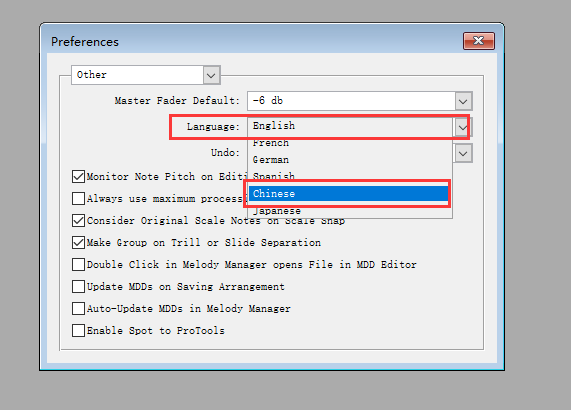Uncheck Monitor Note Pitch on Editing
Screen dimensions: 571x410
tap(78, 177)
